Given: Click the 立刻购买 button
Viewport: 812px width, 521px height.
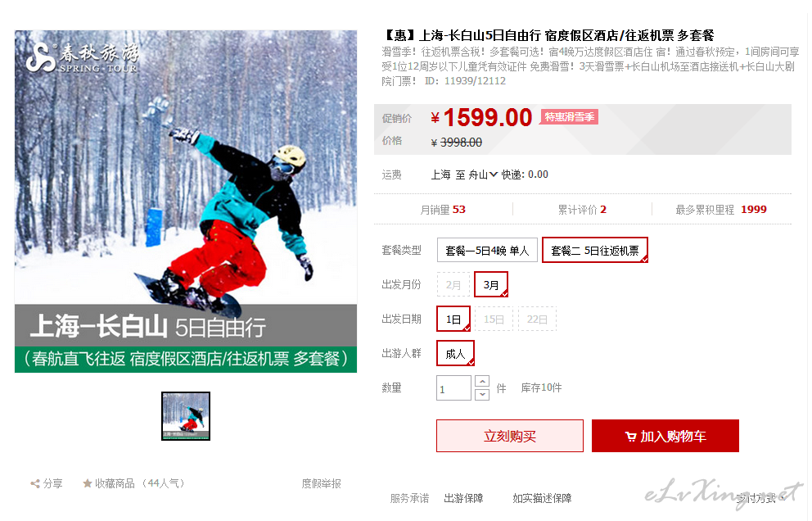Looking at the screenshot, I should pos(510,436).
